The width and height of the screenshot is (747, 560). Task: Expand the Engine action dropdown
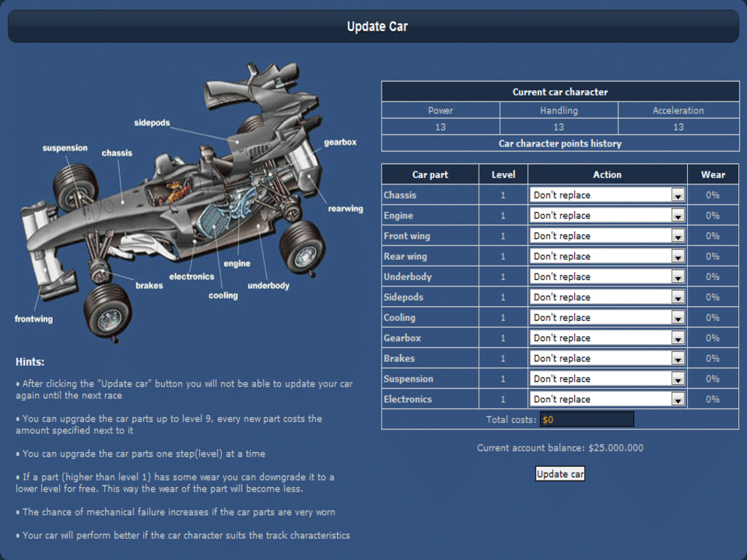(607, 215)
